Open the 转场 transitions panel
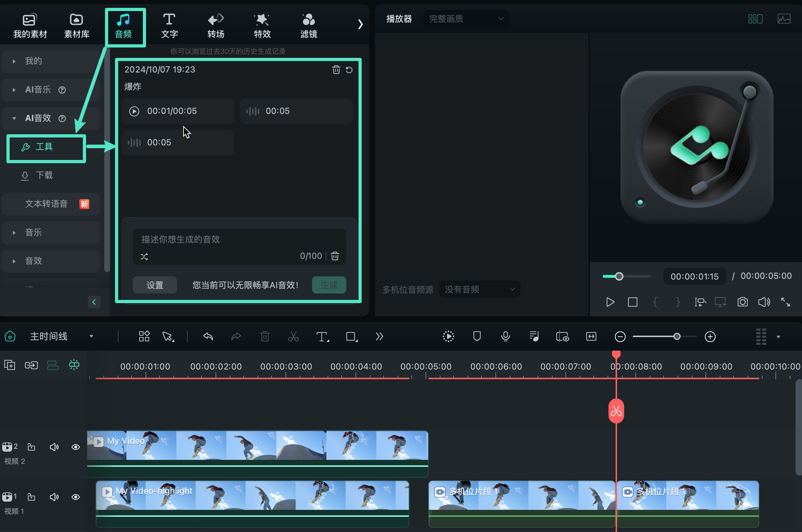The image size is (802, 532). point(215,24)
